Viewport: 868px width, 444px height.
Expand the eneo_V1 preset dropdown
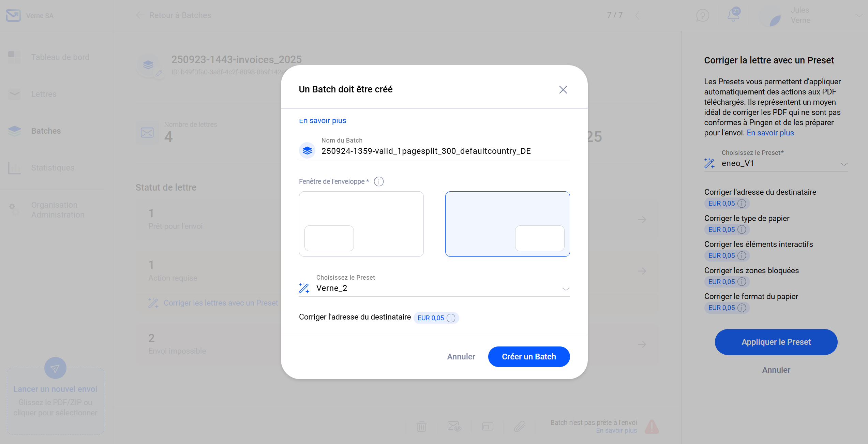784,164
